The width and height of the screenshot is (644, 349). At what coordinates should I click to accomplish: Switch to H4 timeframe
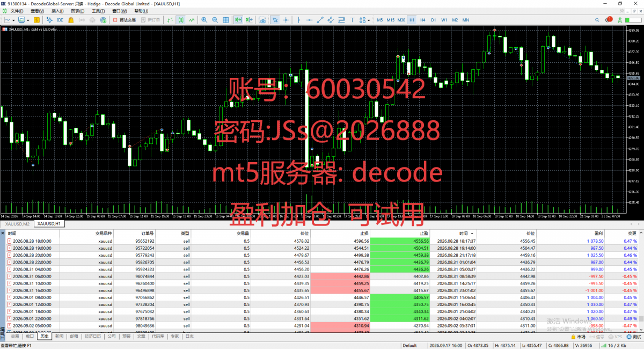click(423, 20)
